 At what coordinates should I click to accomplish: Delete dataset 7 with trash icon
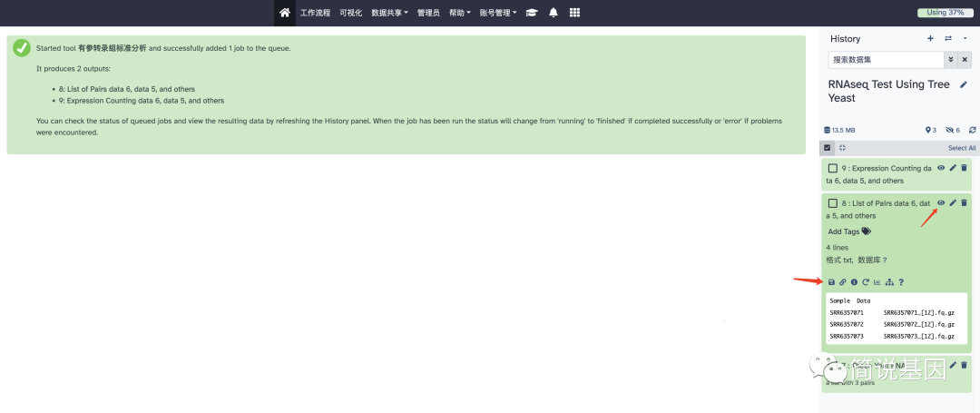tap(964, 365)
